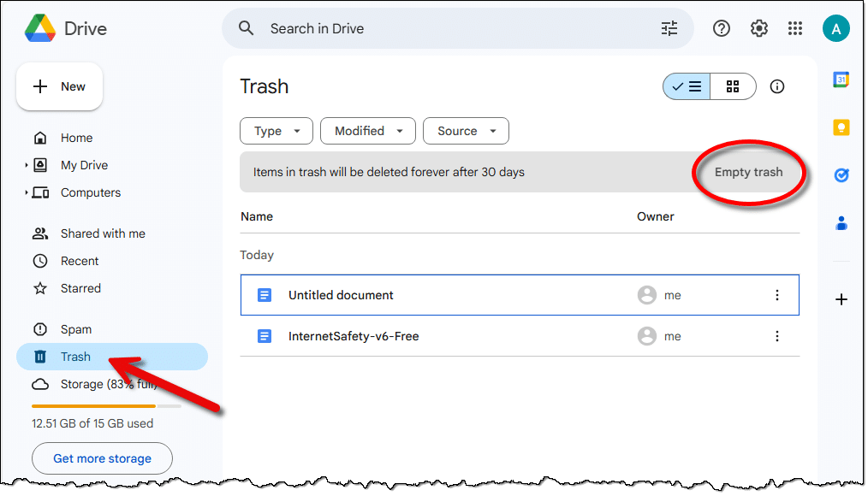This screenshot has height=496, width=868.
Task: Open the Help support icon
Action: [722, 28]
